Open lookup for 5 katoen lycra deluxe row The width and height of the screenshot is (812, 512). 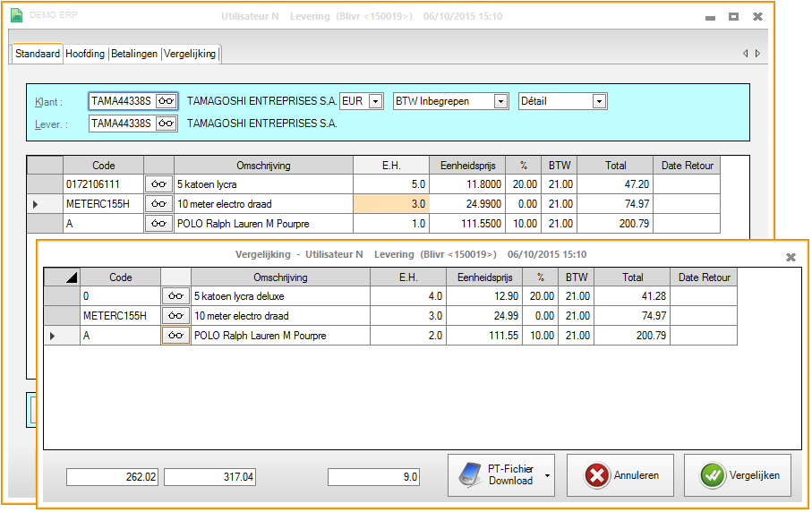(x=175, y=296)
